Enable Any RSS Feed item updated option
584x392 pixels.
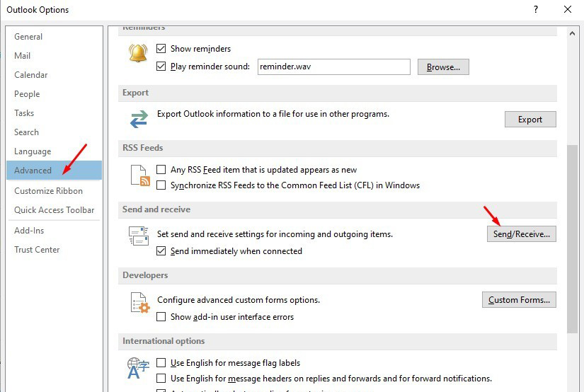tap(161, 170)
